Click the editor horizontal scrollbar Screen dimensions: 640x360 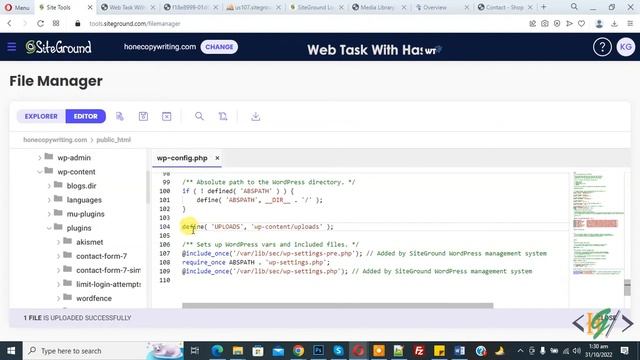point(338,306)
